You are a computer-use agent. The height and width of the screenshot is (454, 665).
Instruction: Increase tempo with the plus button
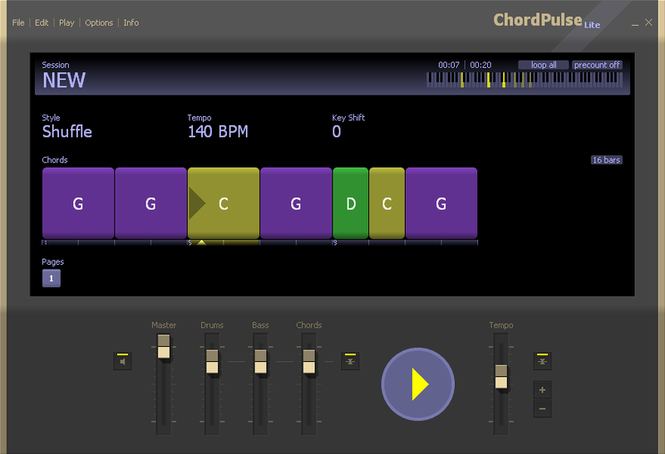(x=542, y=390)
